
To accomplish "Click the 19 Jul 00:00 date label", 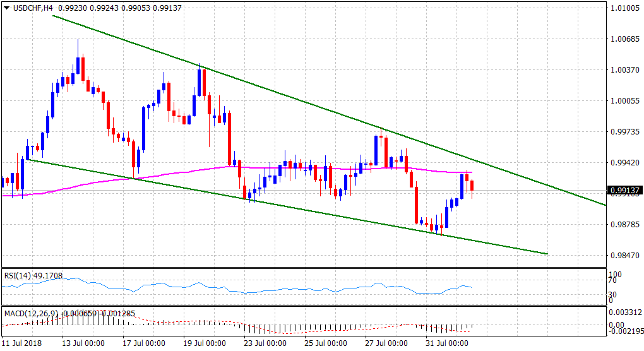I will (205, 343).
